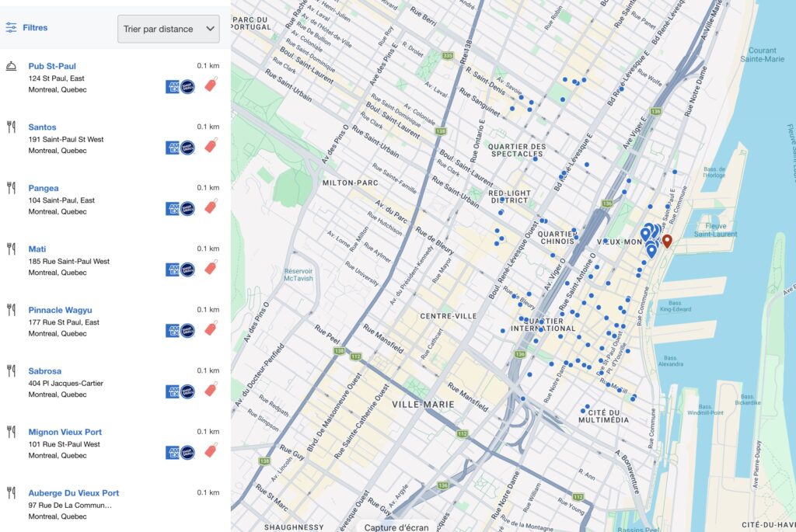Open Sabrosa restaurant link
The width and height of the screenshot is (796, 532).
[x=44, y=370]
